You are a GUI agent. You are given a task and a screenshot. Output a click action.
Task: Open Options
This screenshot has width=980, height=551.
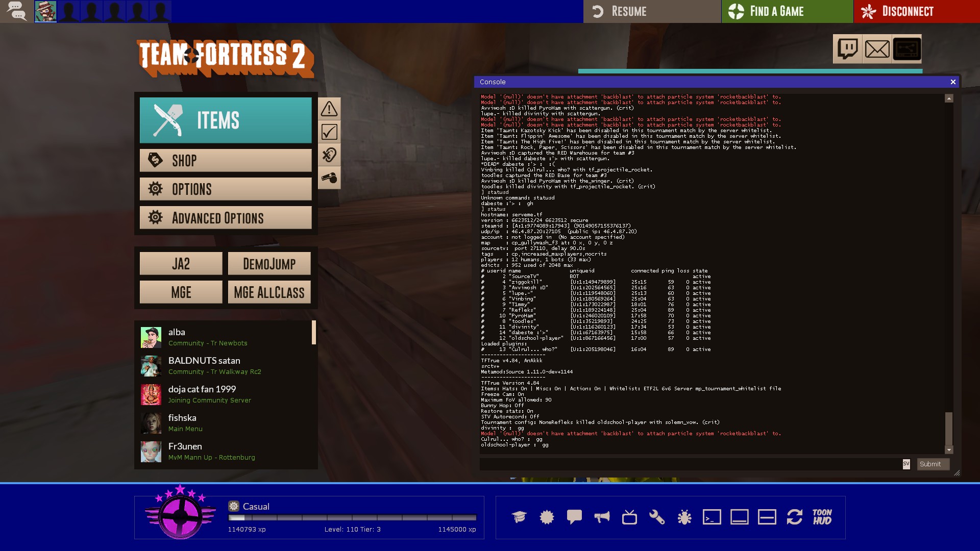226,189
